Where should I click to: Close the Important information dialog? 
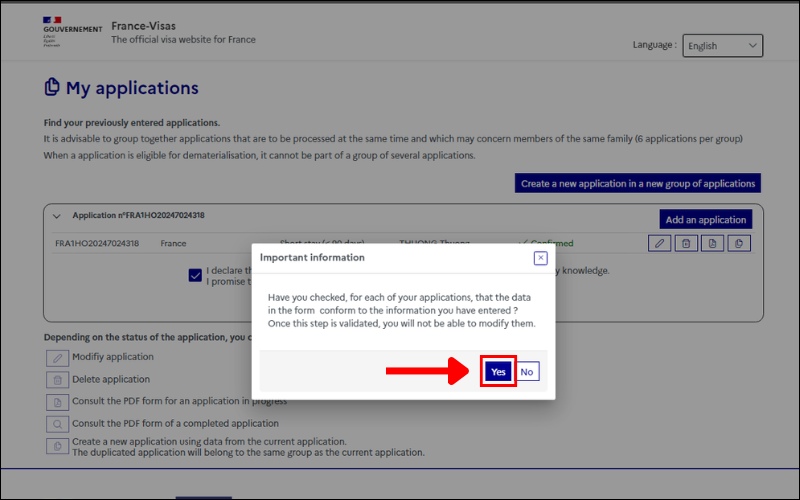pos(540,257)
